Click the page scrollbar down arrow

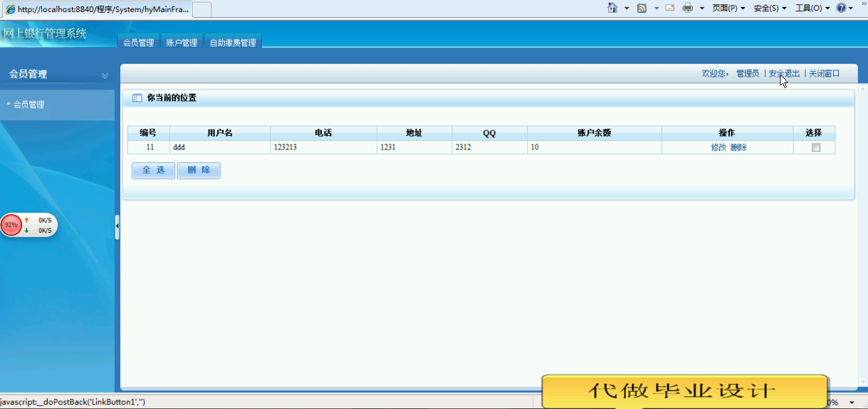pyautogui.click(x=863, y=383)
